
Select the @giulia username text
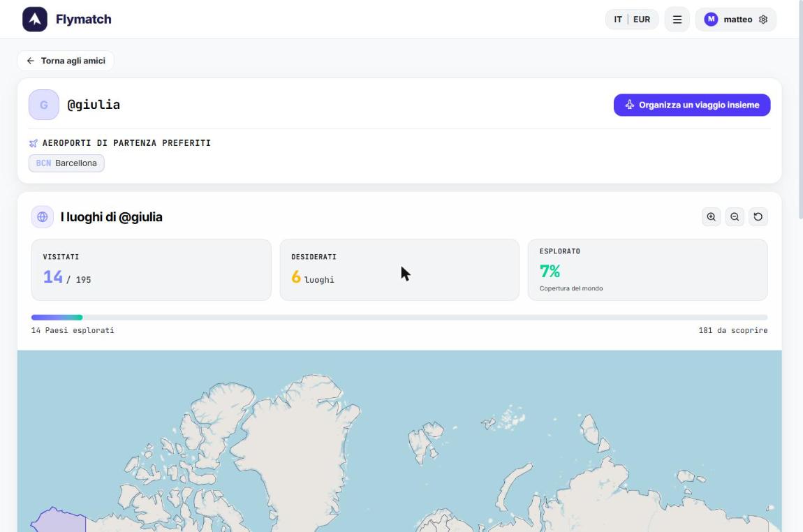(94, 105)
